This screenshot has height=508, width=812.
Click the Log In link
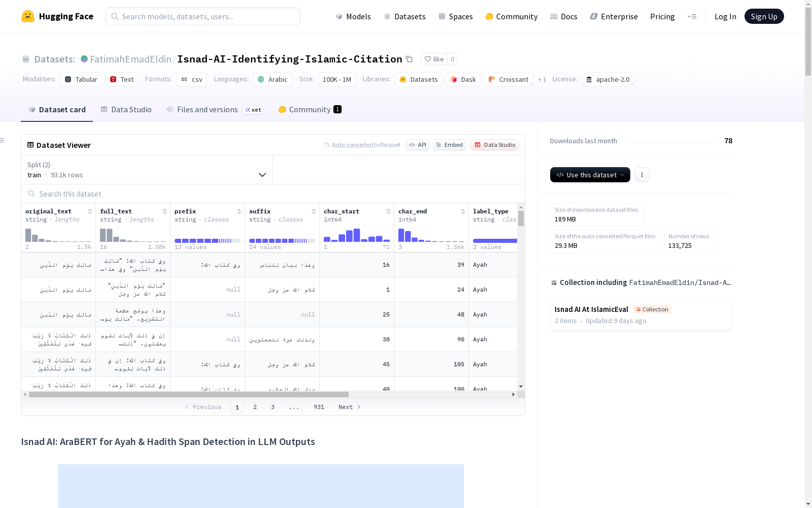click(x=725, y=16)
